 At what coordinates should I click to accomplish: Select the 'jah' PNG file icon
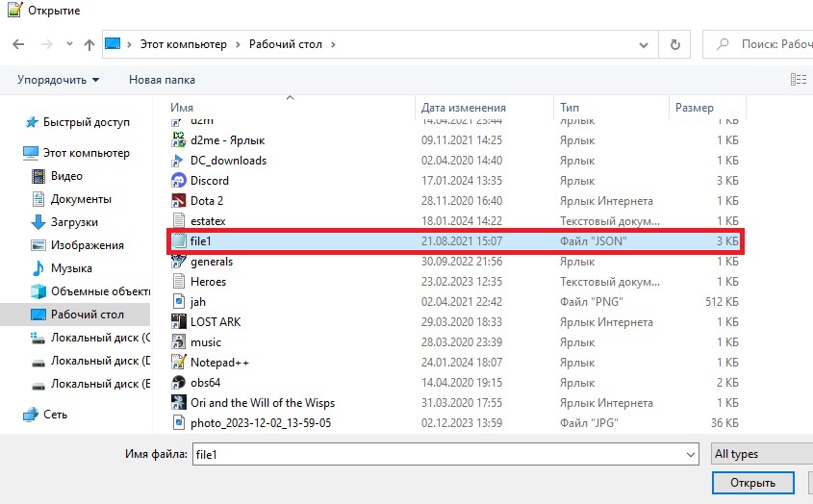(178, 302)
